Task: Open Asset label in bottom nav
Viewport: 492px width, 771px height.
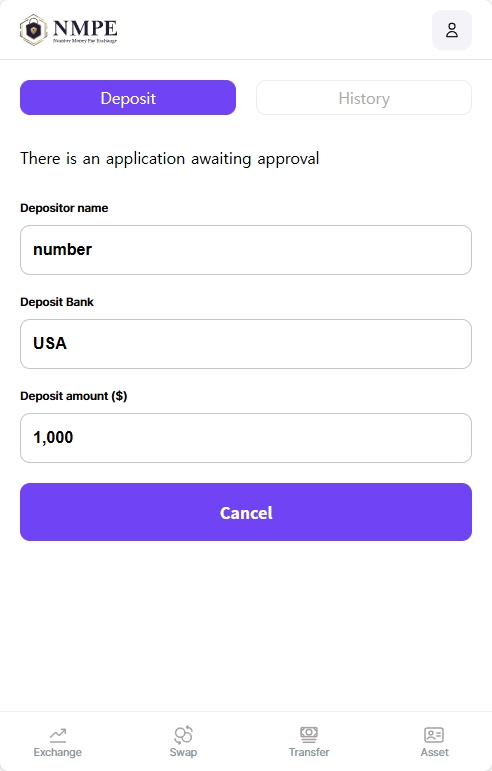Action: point(434,752)
